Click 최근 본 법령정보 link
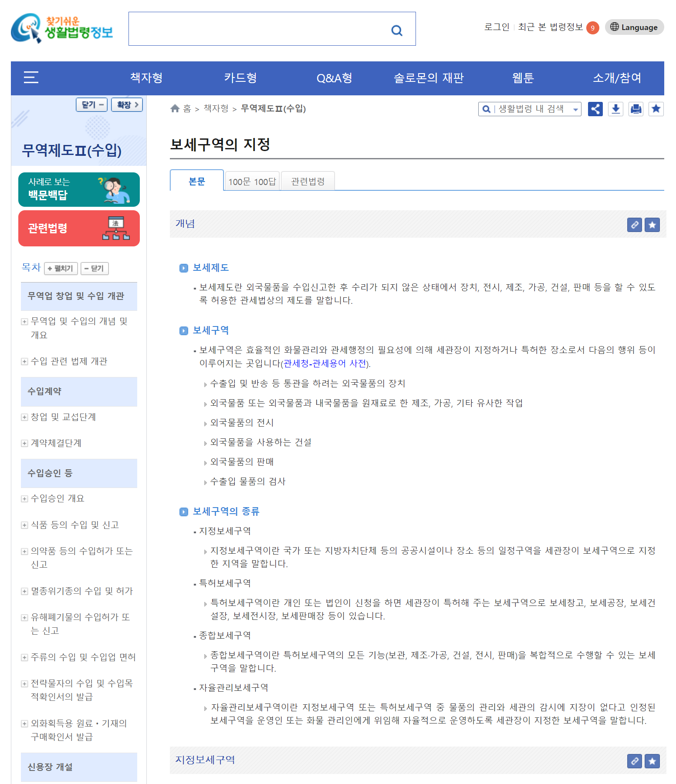This screenshot has height=784, width=676. pos(551,27)
